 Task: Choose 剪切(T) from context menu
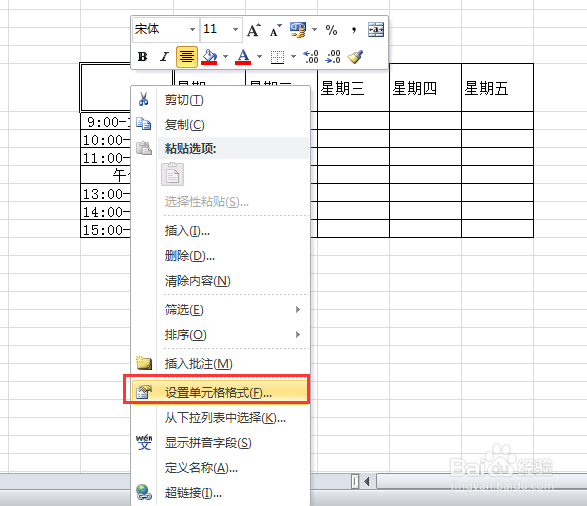tap(220, 100)
